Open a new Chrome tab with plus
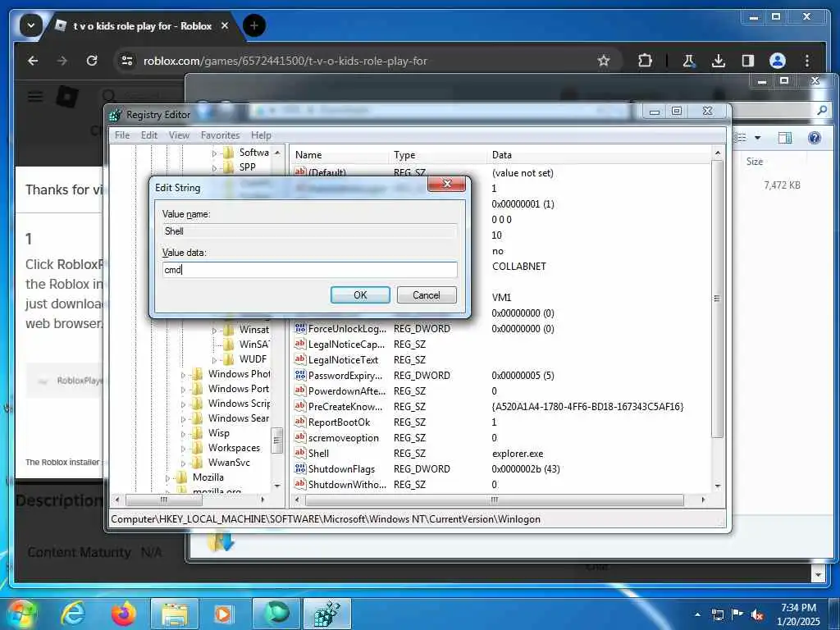Screen dimensions: 840x630 point(254,25)
